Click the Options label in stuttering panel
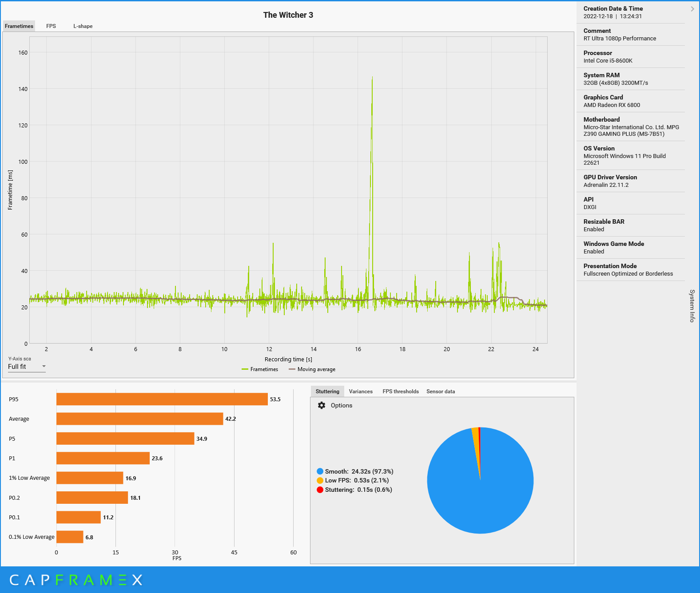 (342, 406)
